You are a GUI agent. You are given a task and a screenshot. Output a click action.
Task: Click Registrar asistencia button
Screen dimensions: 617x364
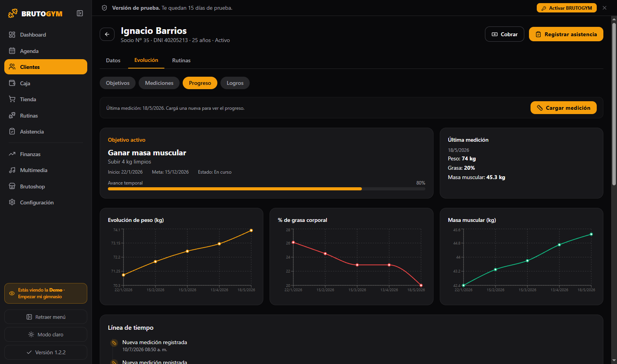pos(566,34)
